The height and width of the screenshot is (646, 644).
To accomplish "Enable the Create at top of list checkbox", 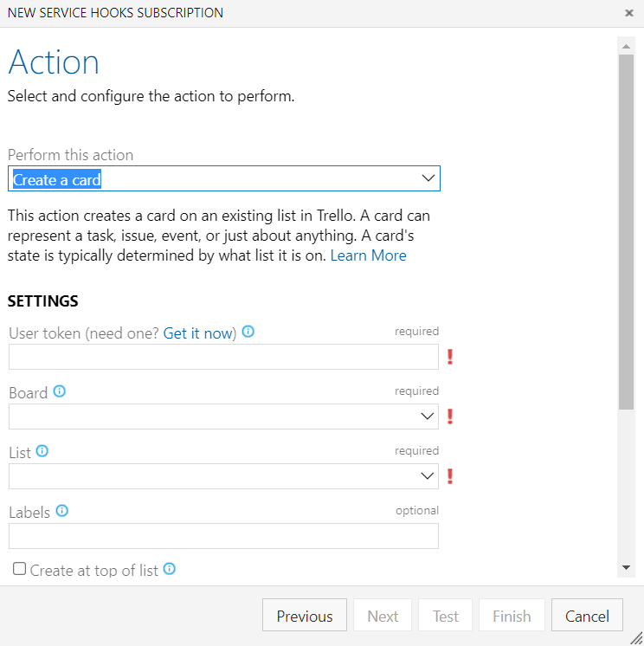I will coord(19,569).
